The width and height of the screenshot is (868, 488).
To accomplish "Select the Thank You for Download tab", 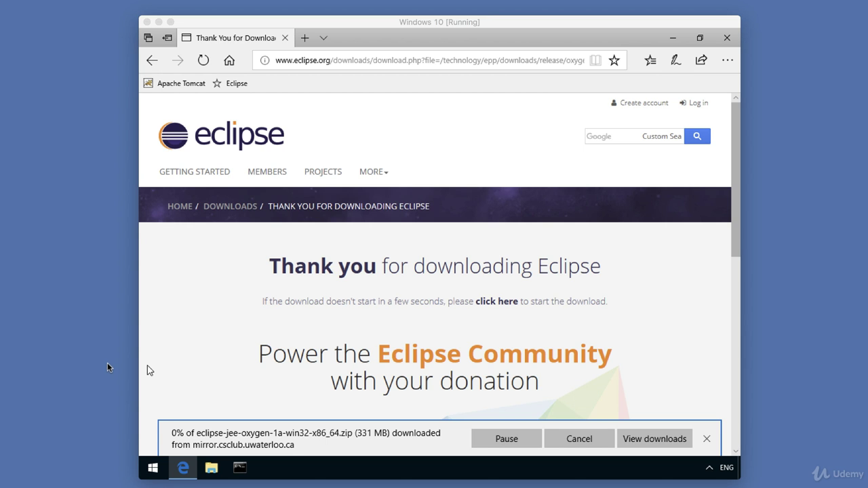I will point(235,38).
